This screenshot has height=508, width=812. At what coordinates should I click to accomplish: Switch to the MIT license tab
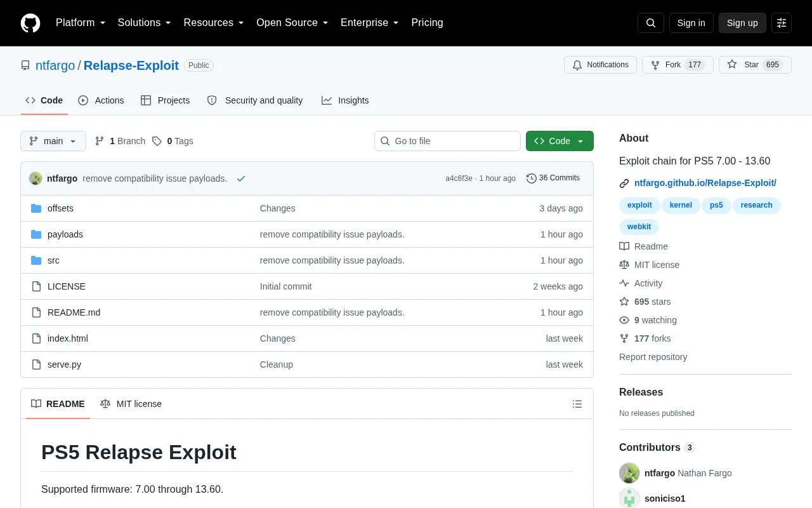(131, 404)
